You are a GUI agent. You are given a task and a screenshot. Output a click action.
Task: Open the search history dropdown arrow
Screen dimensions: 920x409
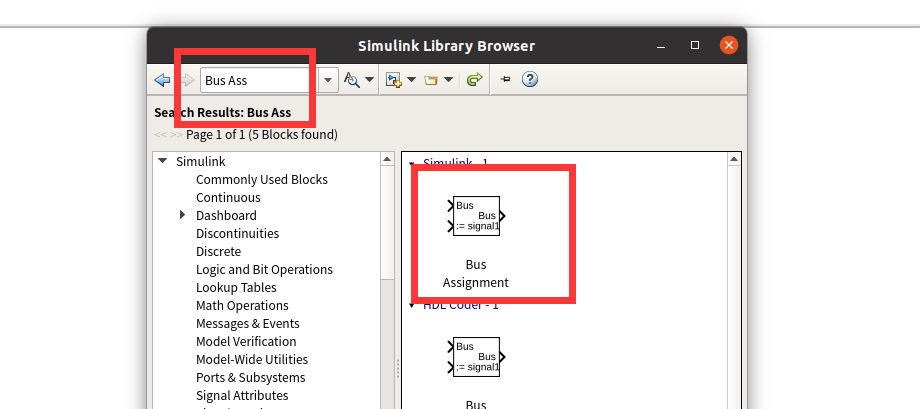click(x=329, y=80)
